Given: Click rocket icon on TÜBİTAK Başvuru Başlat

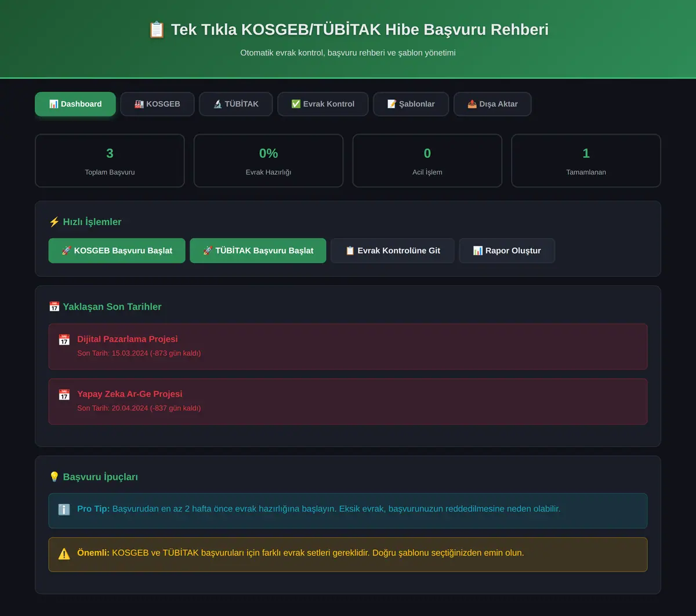Looking at the screenshot, I should 208,251.
